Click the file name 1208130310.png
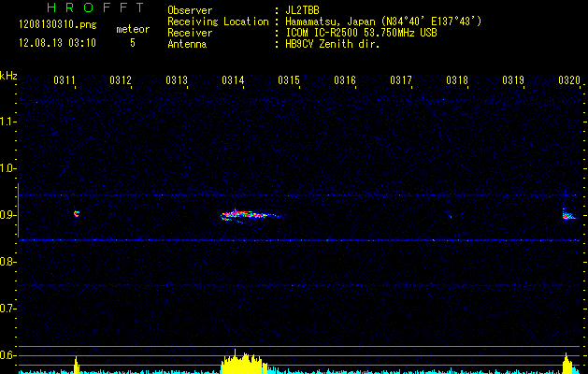588x374 pixels. coord(55,19)
